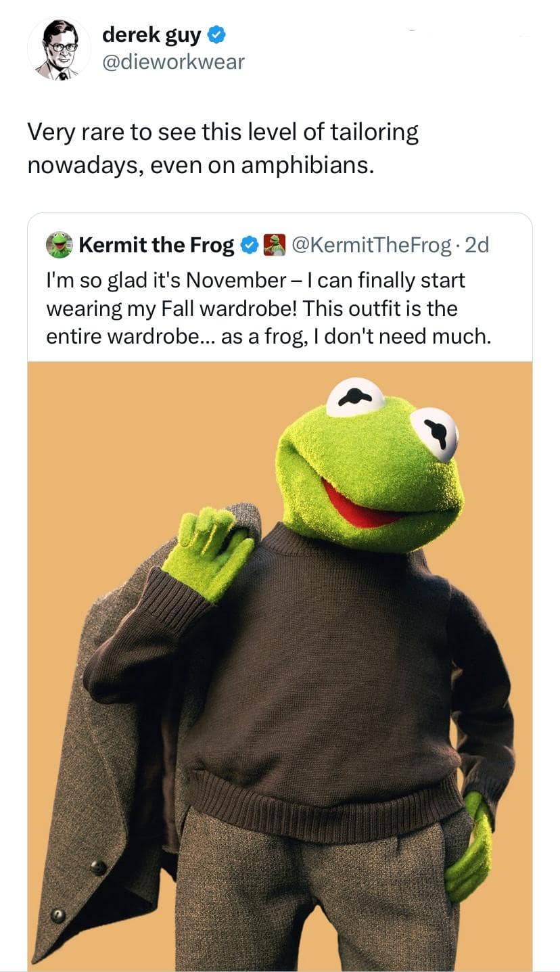
Task: Open the Muppets affiliation badge icon
Action: 274,245
